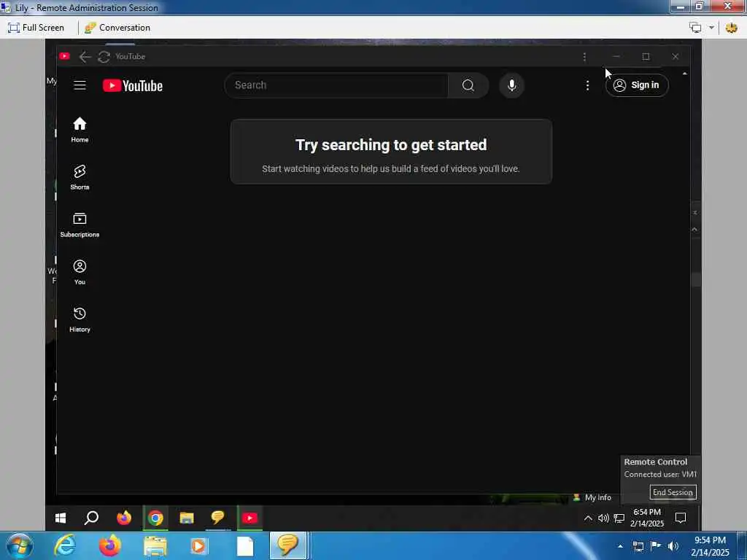Show hidden icons in local system tray
747x560 pixels.
pyautogui.click(x=620, y=546)
